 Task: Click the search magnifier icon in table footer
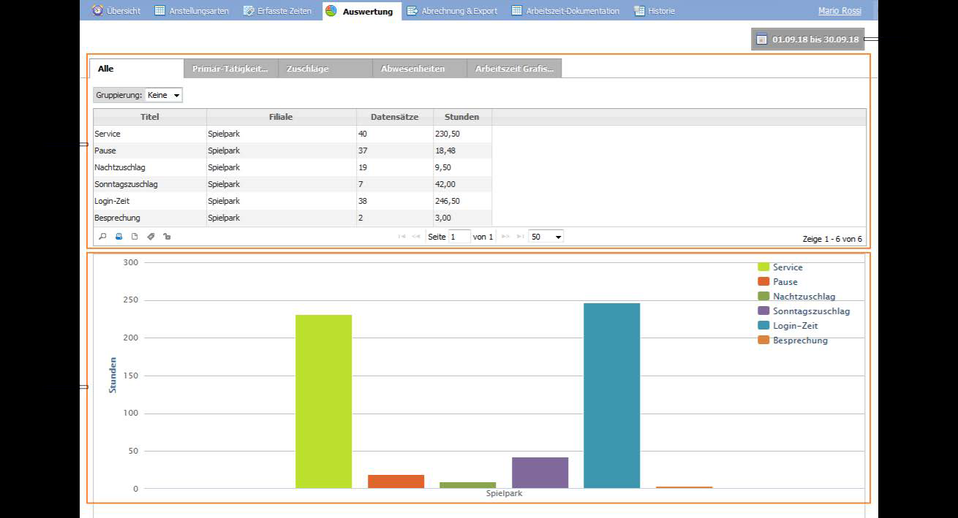[x=103, y=236]
